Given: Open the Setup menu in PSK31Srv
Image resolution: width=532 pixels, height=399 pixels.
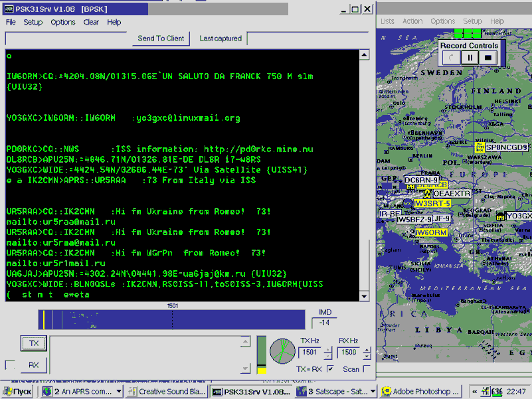Looking at the screenshot, I should click(33, 22).
